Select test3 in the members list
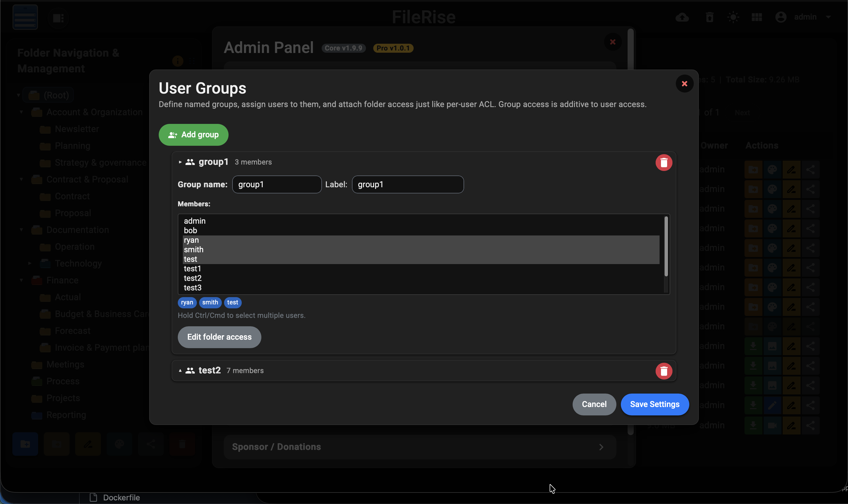This screenshot has height=504, width=848. coord(193,288)
